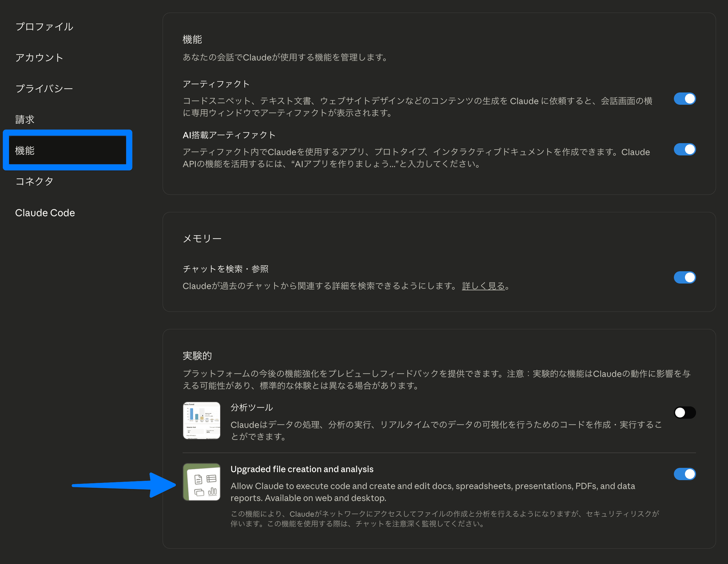Click the メモリー section heading

point(202,238)
